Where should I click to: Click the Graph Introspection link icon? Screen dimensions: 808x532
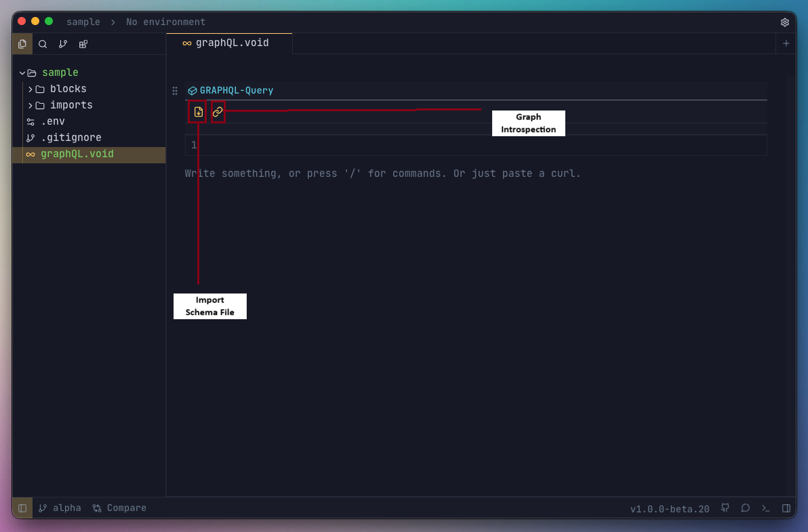[x=218, y=112]
